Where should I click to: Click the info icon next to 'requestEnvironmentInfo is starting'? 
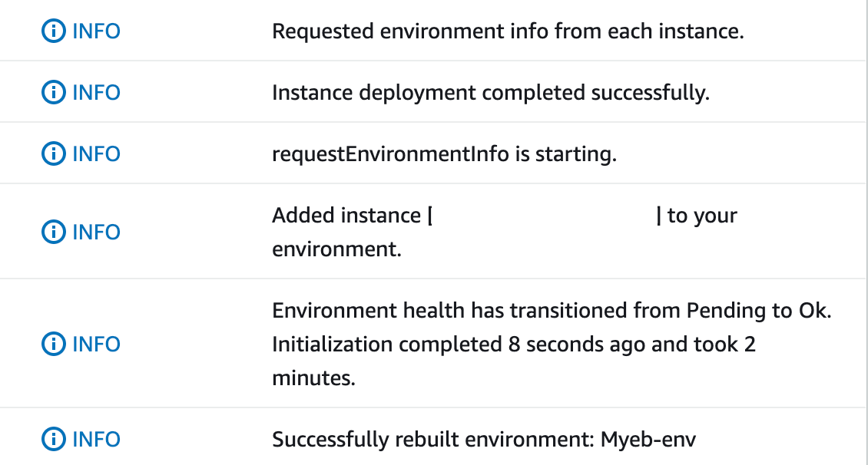click(53, 154)
